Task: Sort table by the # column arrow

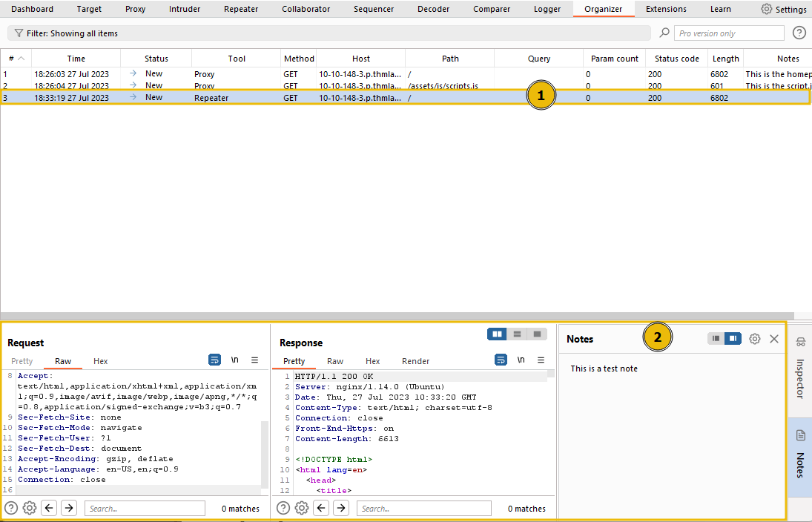Action: (x=21, y=59)
